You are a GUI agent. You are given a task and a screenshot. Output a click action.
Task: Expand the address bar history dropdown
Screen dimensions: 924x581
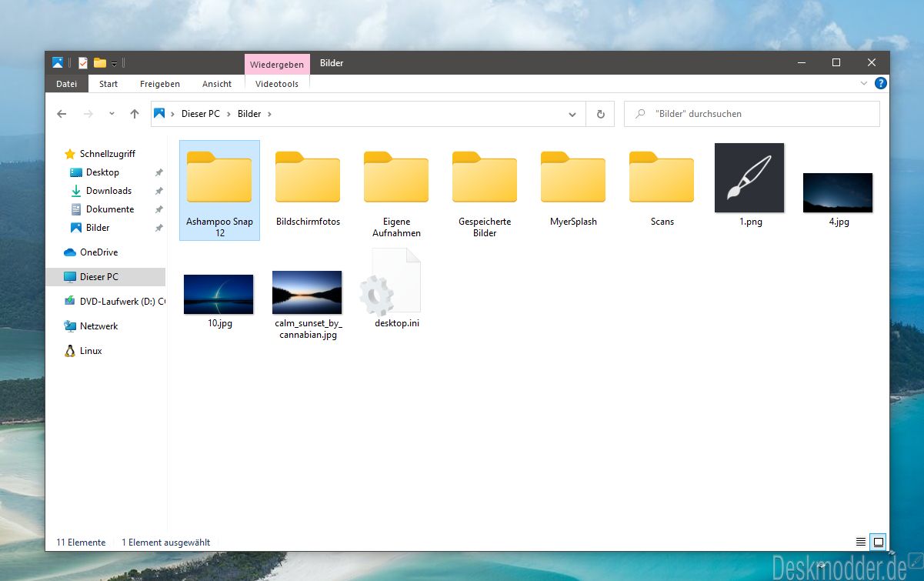(x=572, y=114)
